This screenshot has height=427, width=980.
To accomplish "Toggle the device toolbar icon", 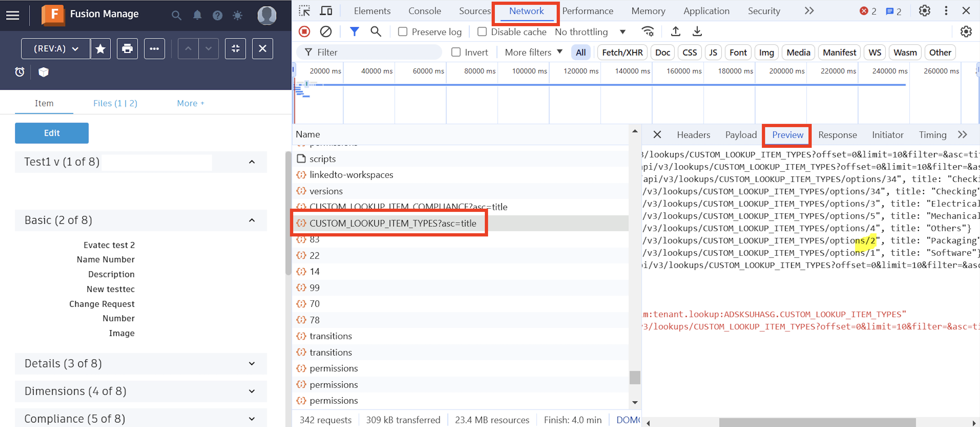I will 326,11.
